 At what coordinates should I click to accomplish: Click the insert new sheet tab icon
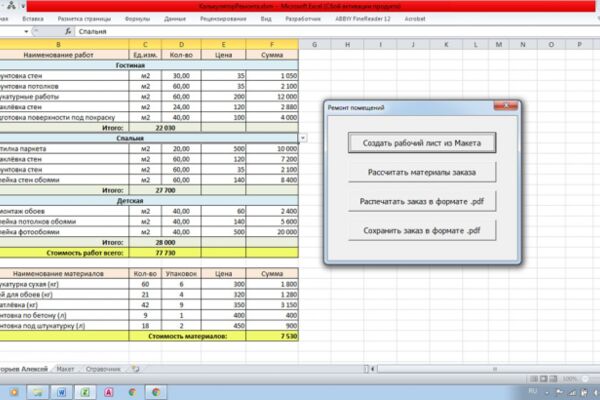(135, 369)
